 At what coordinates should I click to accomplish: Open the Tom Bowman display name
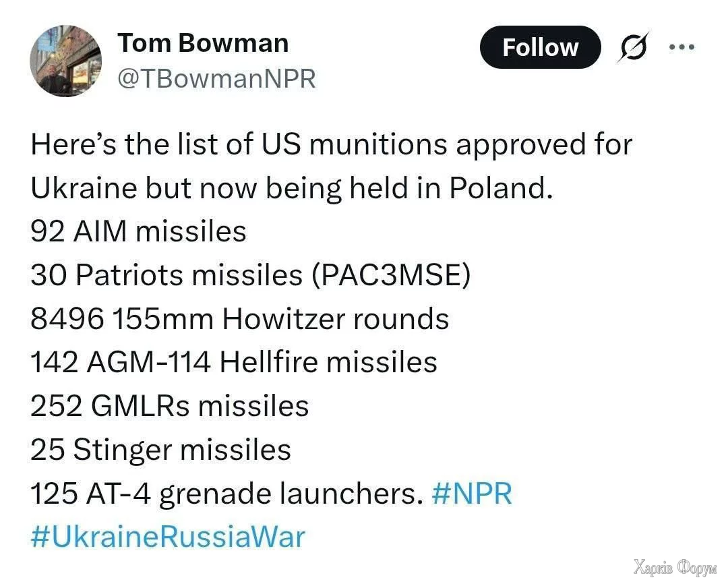(203, 43)
